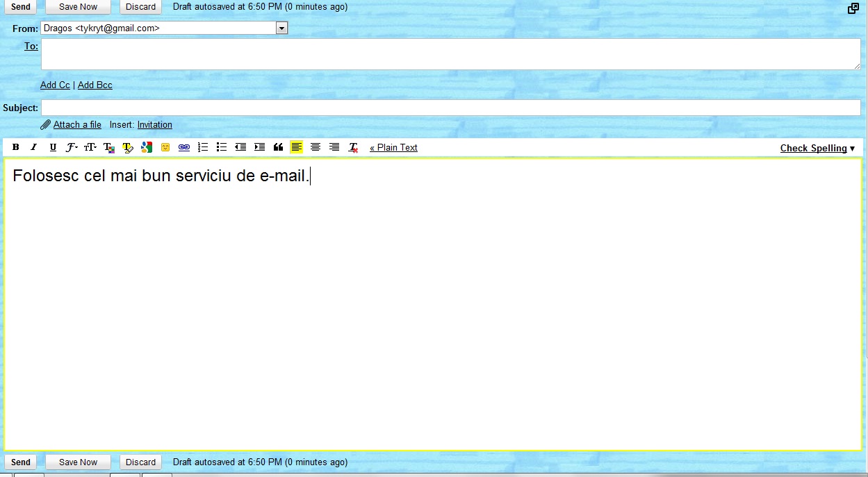Open the font family picker
The image size is (868, 477).
point(72,147)
